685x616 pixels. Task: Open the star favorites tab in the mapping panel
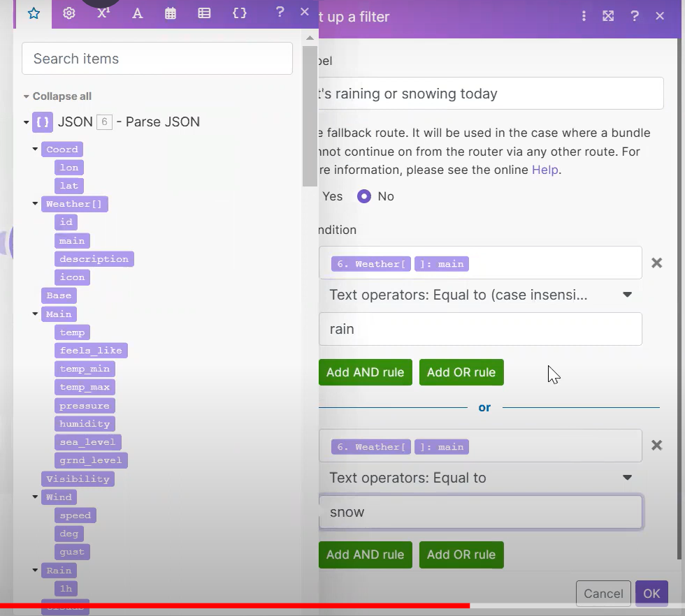34,13
